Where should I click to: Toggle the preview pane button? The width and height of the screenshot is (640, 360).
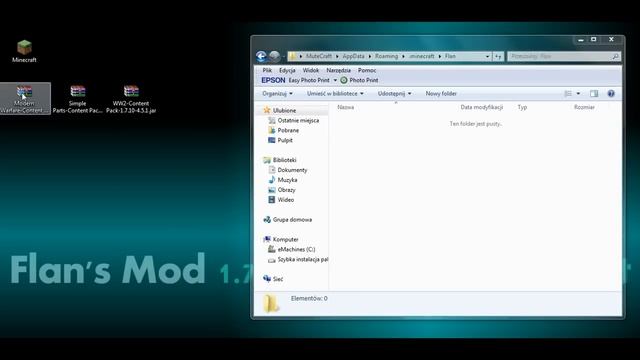click(x=594, y=93)
